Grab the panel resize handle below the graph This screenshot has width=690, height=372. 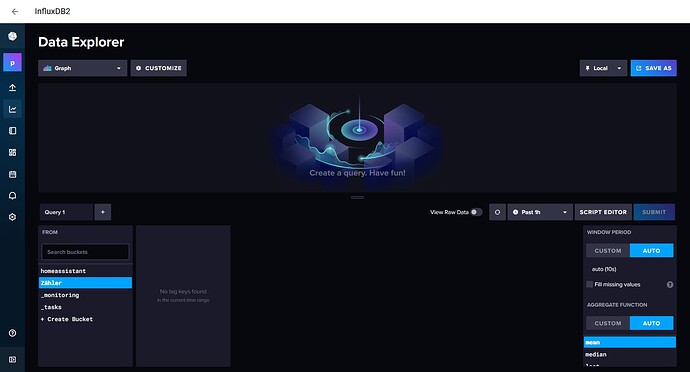(357, 197)
